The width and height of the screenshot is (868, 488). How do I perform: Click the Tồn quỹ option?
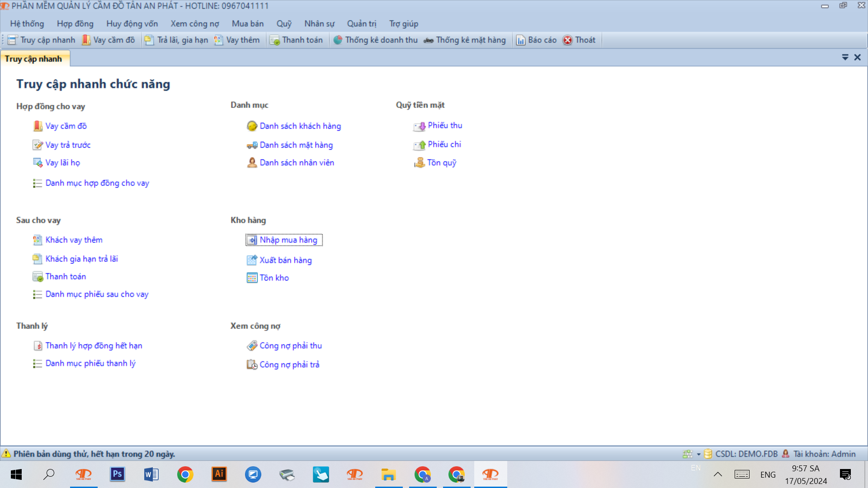tap(442, 162)
